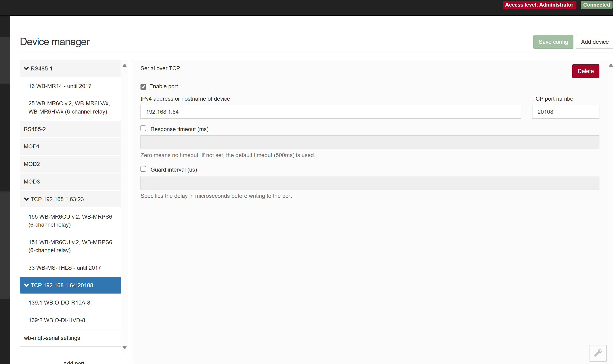Enable the Guard interval checkbox

point(143,169)
